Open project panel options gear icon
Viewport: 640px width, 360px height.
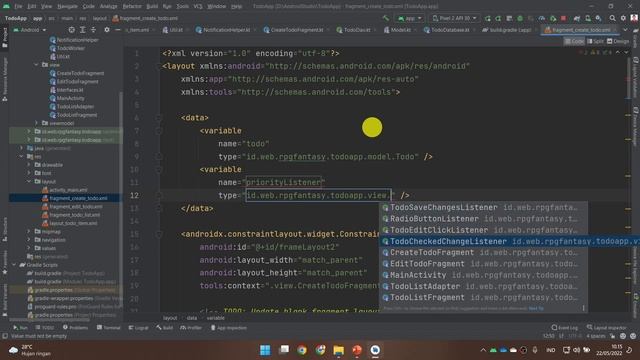click(107, 30)
